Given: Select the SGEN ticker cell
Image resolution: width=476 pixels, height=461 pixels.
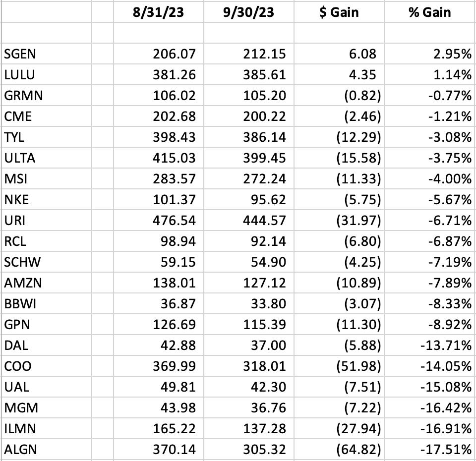Looking at the screenshot, I should 47,54.
